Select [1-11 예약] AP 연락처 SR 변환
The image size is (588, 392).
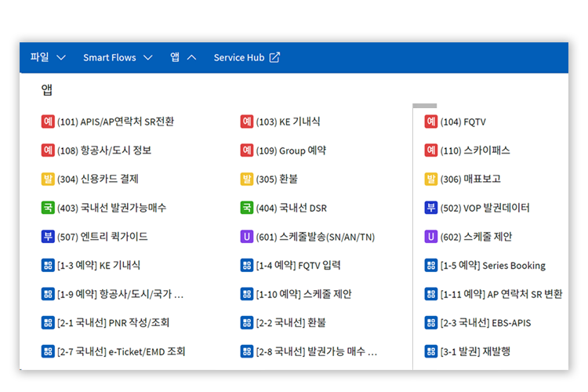pyautogui.click(x=502, y=294)
